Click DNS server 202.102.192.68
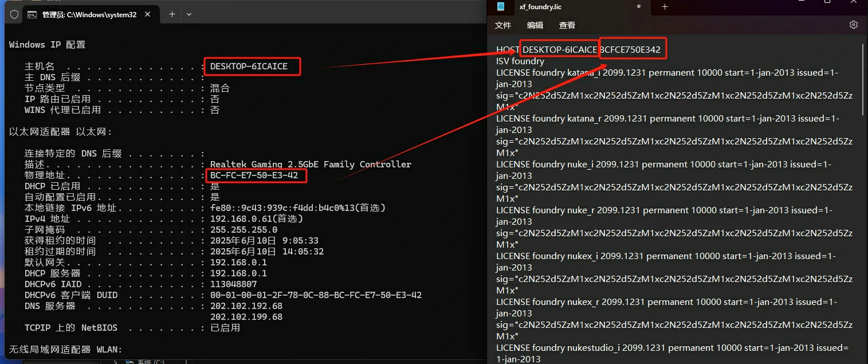This screenshot has width=868, height=364. (246, 306)
